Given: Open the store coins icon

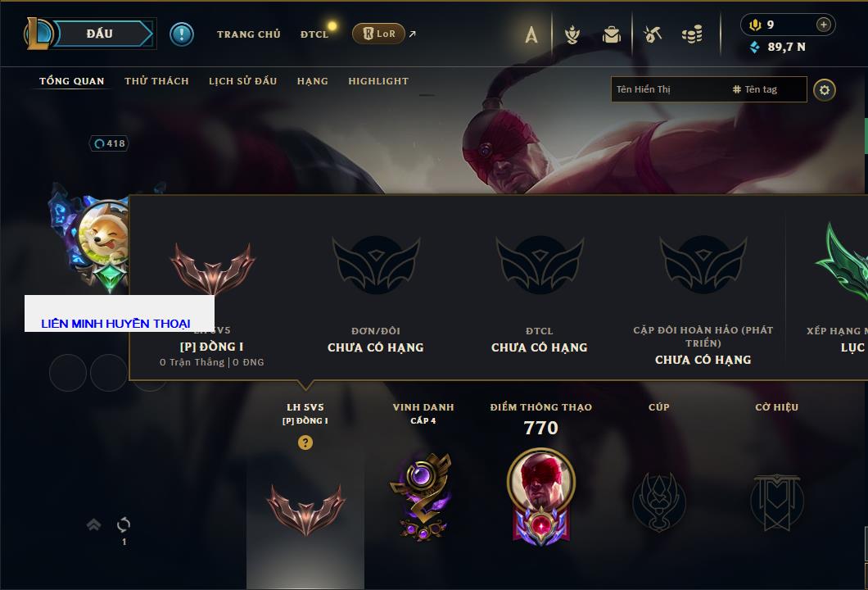Looking at the screenshot, I should pyautogui.click(x=692, y=34).
